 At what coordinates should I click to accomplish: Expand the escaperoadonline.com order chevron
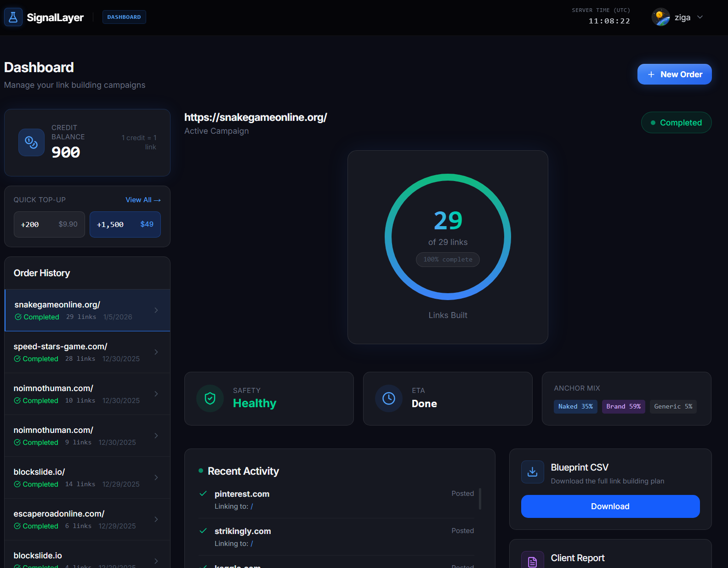156,519
